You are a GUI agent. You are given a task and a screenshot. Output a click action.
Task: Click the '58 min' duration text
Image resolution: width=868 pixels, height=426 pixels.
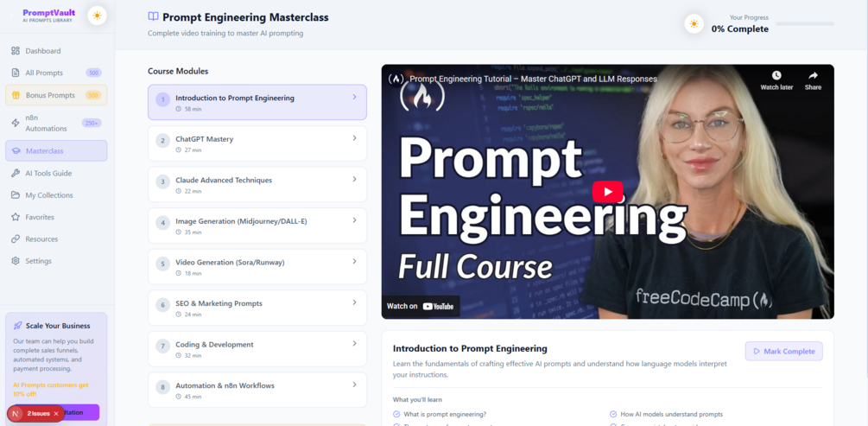[193, 109]
